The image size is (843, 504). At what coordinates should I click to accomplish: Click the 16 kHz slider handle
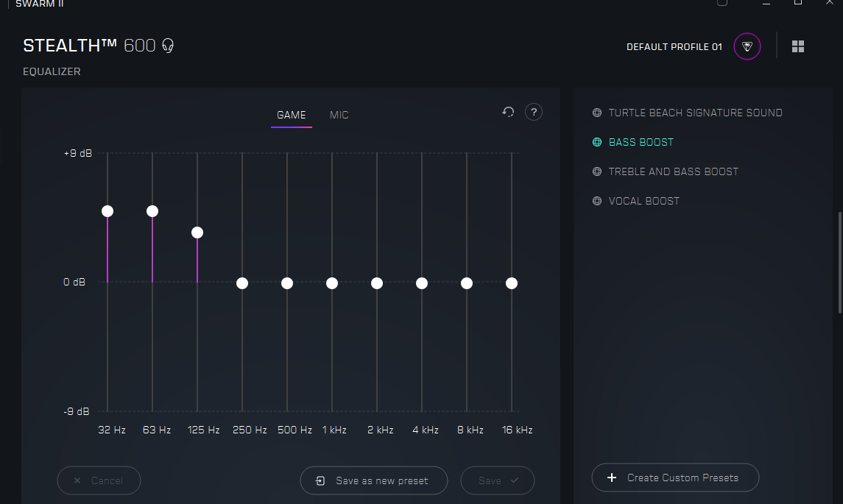[511, 283]
